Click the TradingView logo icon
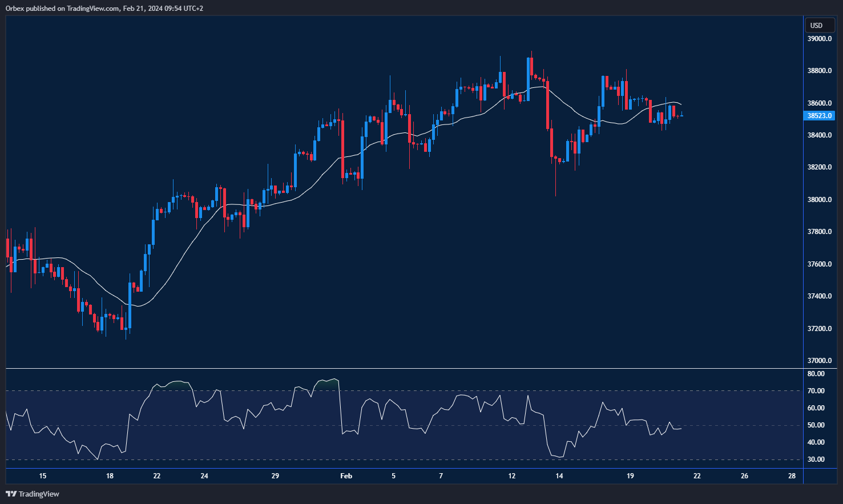The image size is (843, 504). pyautogui.click(x=11, y=494)
